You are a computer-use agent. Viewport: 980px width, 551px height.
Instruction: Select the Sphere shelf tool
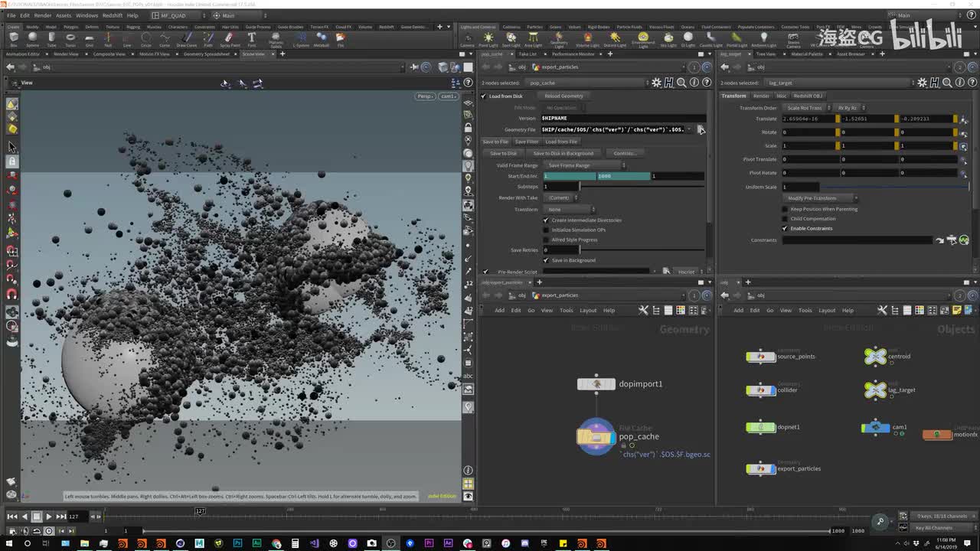point(32,38)
